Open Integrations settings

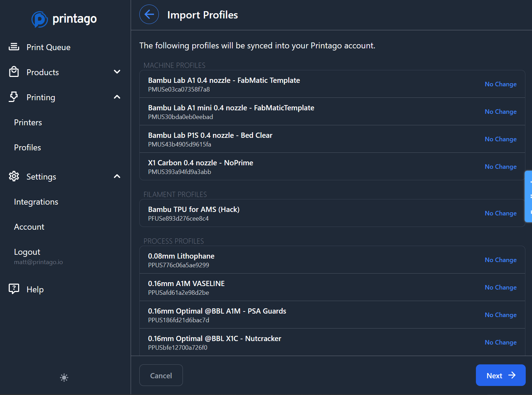pos(36,202)
